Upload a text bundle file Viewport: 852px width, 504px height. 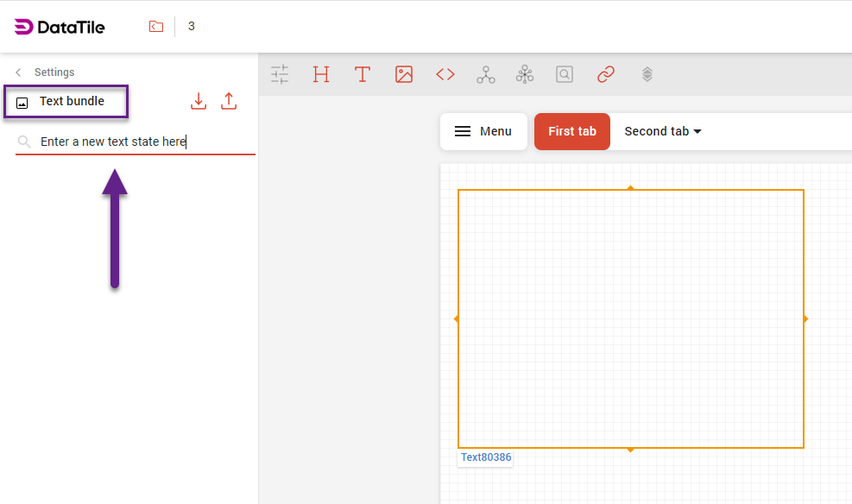pos(229,101)
